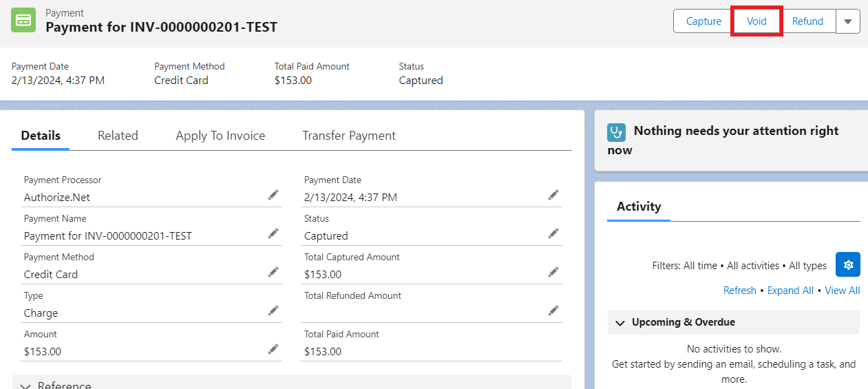Image resolution: width=868 pixels, height=389 pixels.
Task: Edit Total Refunded Amount via pencil
Action: click(553, 311)
